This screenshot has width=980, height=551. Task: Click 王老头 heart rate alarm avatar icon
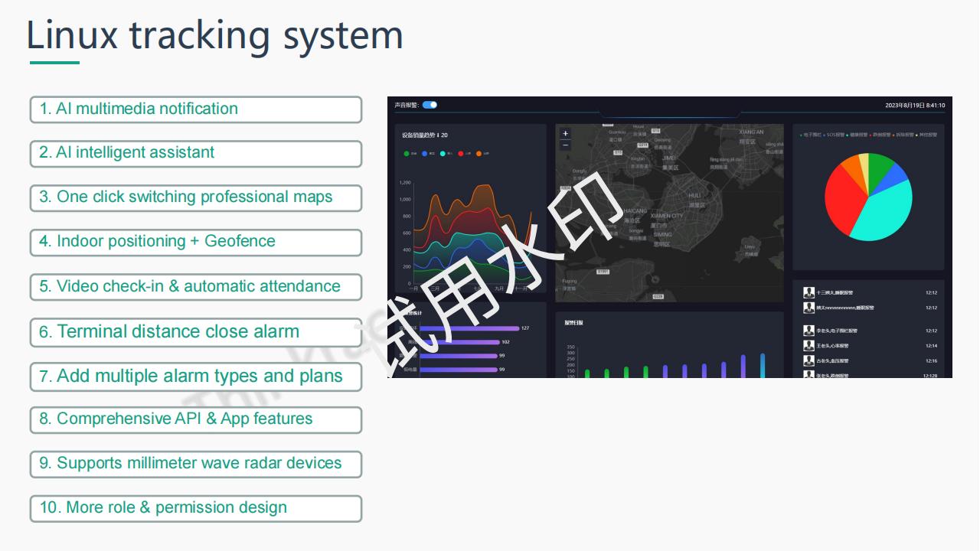tap(808, 344)
